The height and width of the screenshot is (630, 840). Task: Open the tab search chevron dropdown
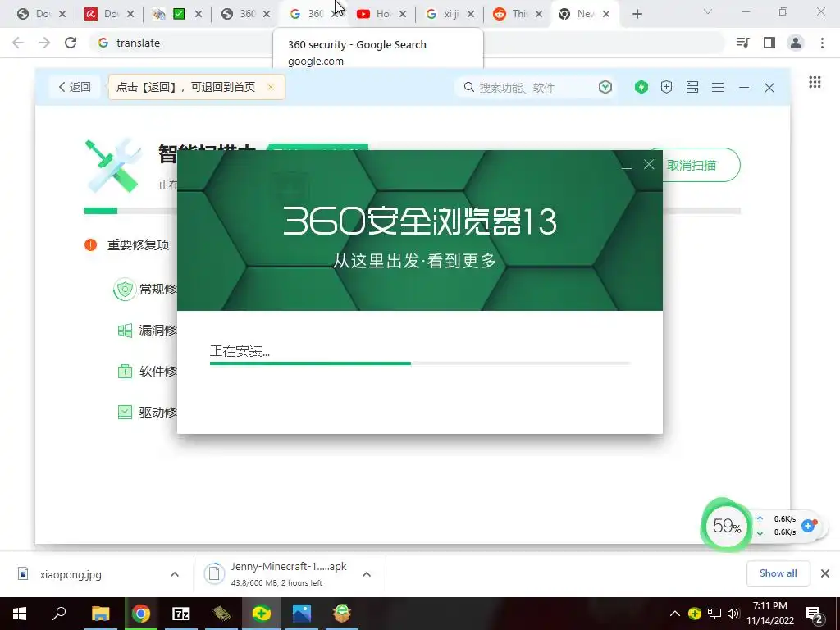pos(708,11)
